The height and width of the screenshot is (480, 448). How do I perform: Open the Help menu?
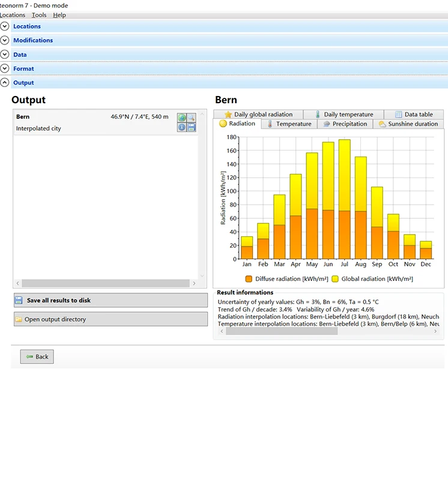tap(59, 15)
